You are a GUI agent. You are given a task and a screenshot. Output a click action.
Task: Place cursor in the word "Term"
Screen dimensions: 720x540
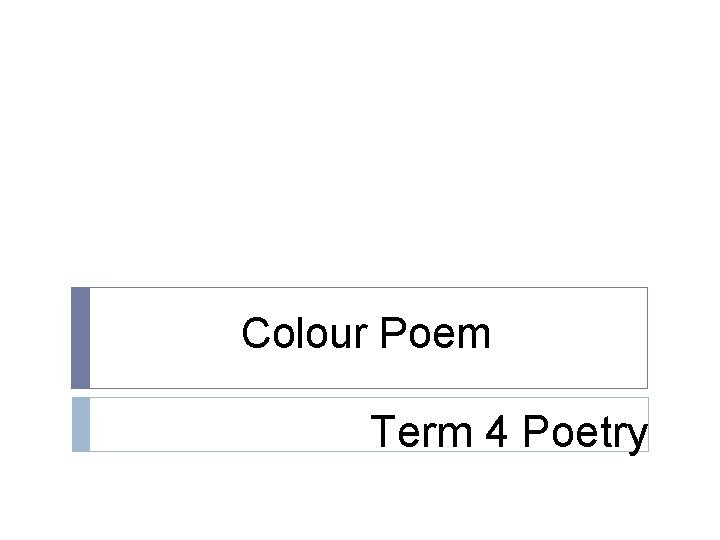click(x=421, y=431)
